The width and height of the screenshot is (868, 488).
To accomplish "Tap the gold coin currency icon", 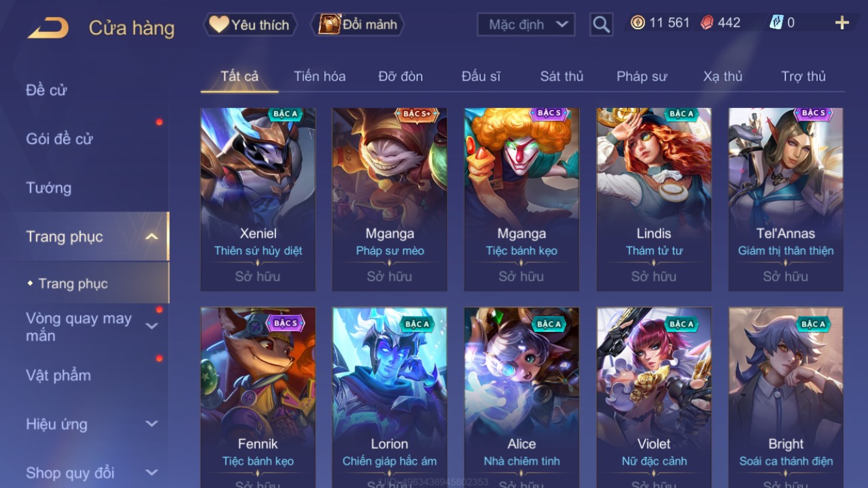I will click(x=638, y=23).
